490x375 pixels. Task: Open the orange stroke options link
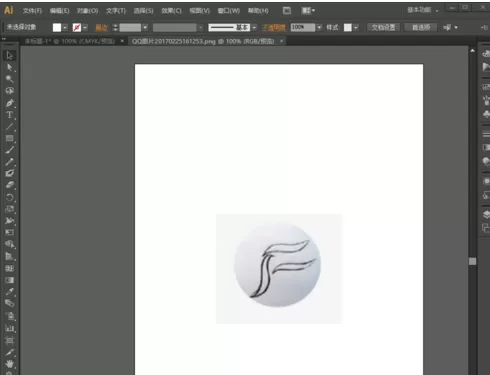pyautogui.click(x=101, y=28)
